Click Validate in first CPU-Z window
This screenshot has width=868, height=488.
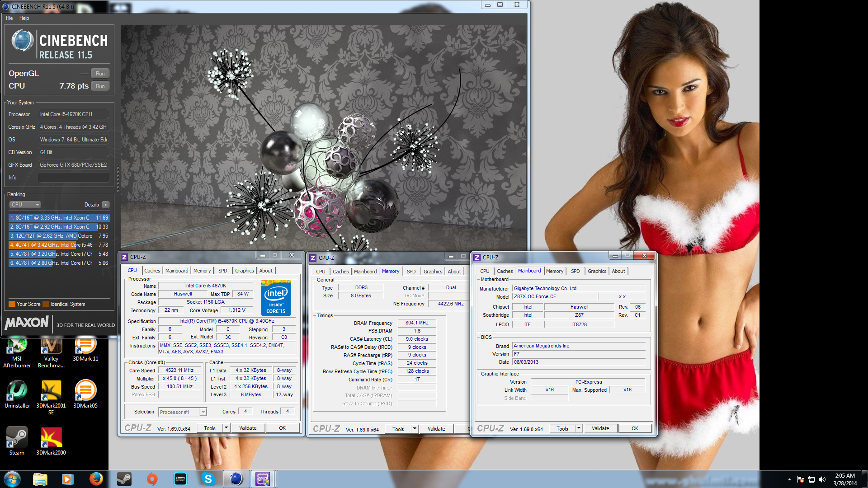coord(248,428)
